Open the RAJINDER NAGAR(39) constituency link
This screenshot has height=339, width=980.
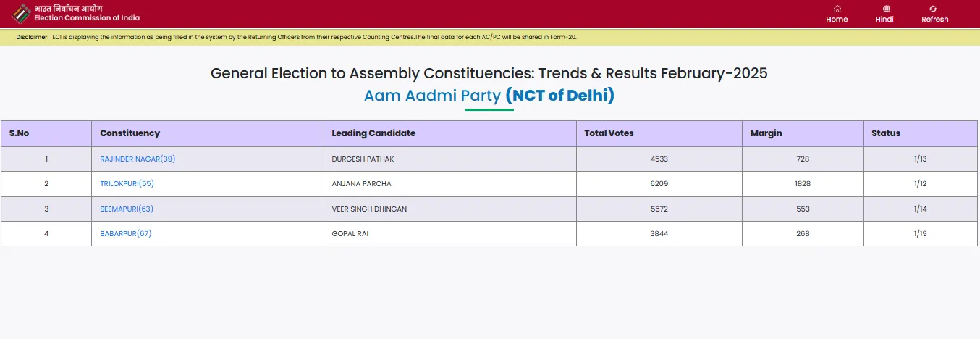click(x=138, y=159)
